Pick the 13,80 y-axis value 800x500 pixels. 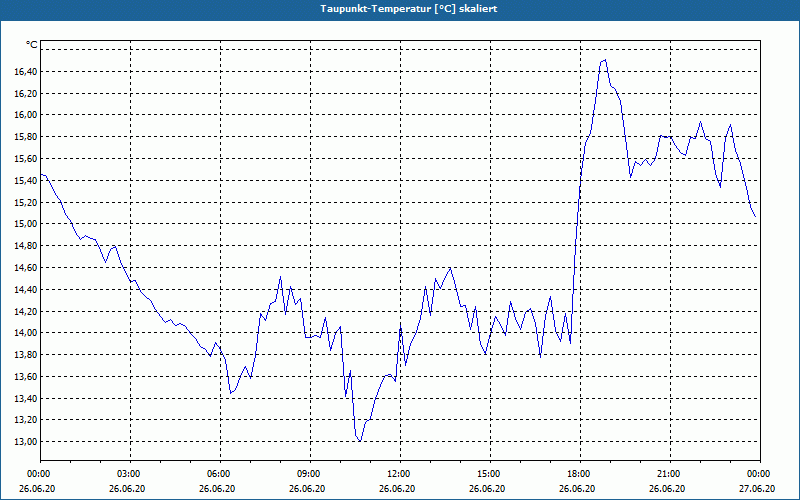pos(26,355)
